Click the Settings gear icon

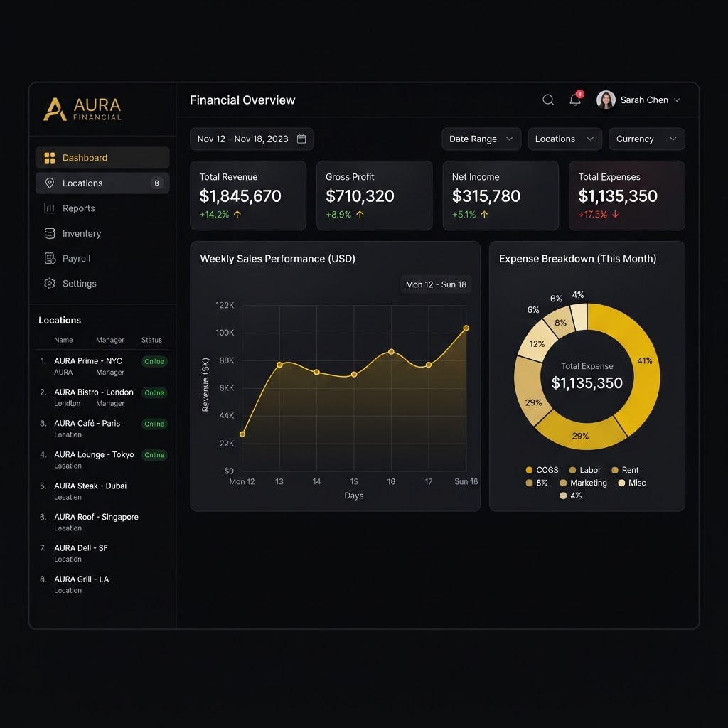click(x=50, y=284)
